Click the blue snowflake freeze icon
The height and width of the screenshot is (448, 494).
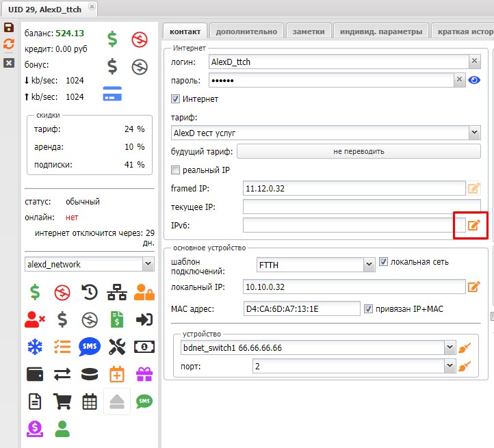[34, 347]
